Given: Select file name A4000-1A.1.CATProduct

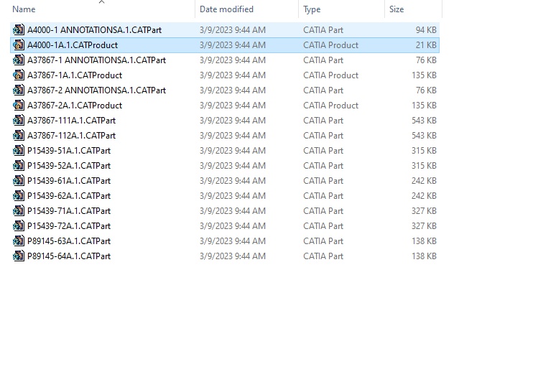Looking at the screenshot, I should tap(73, 45).
